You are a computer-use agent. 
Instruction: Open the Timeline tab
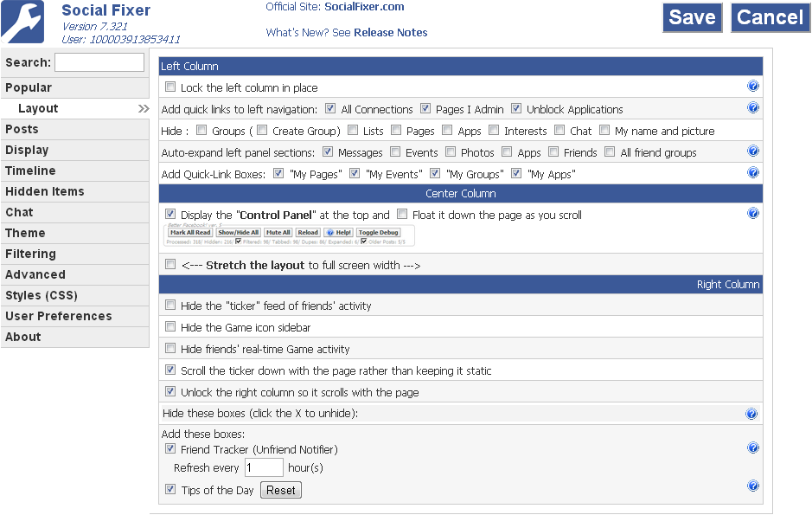click(x=75, y=171)
